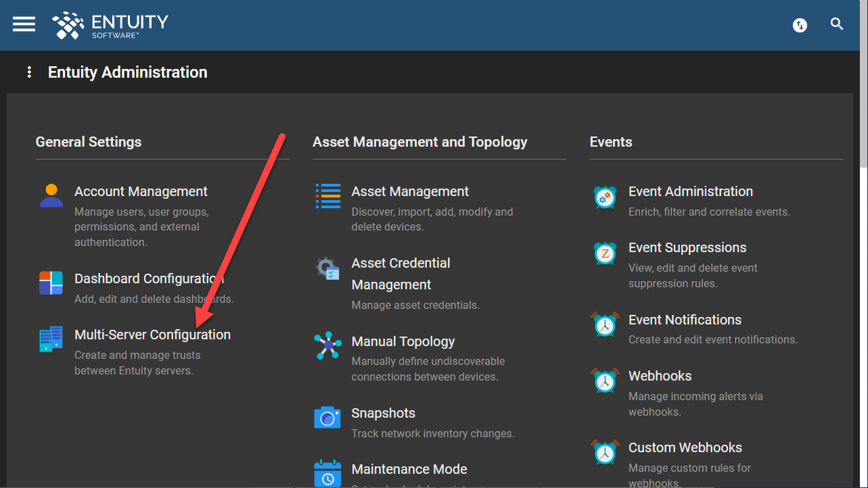Screen dimensions: 868x488
Task: Click the Maintenance Mode calendar icon
Action: click(x=327, y=473)
